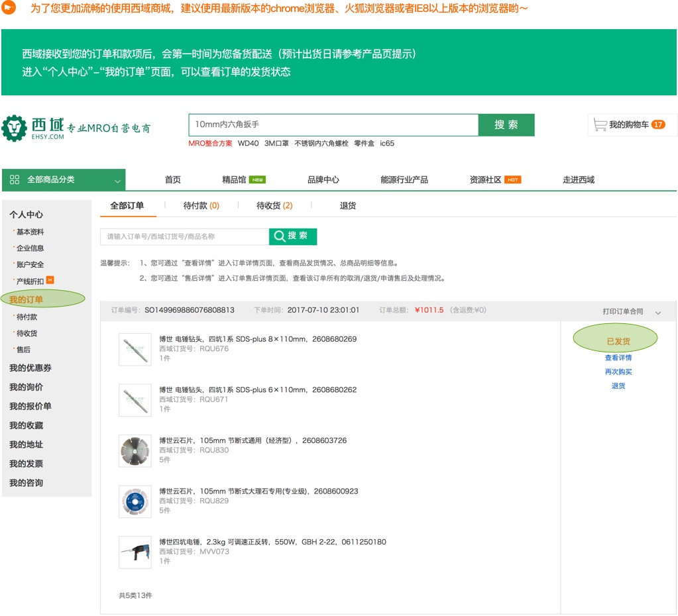Click 再次购买 to reorder
This screenshot has height=616, width=678.
[x=618, y=372]
